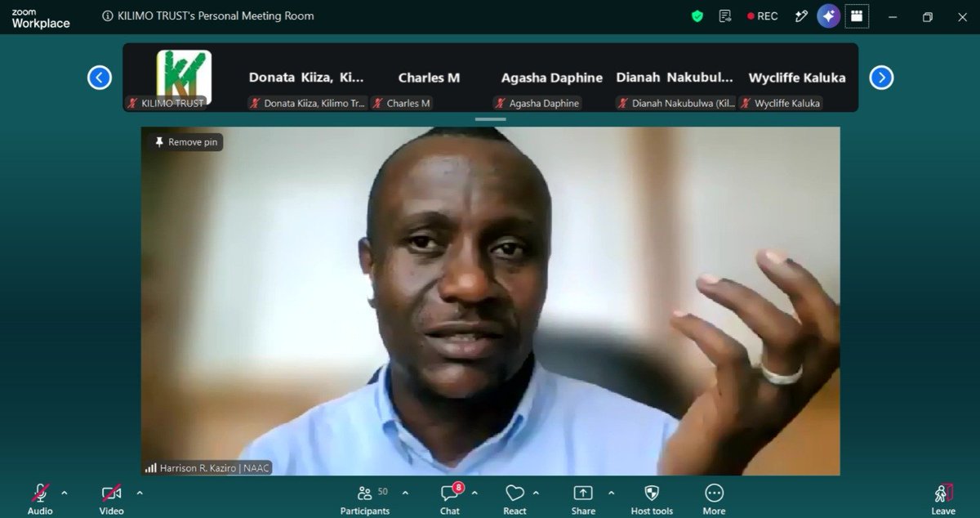Open the green encryption shield icon

click(x=697, y=16)
